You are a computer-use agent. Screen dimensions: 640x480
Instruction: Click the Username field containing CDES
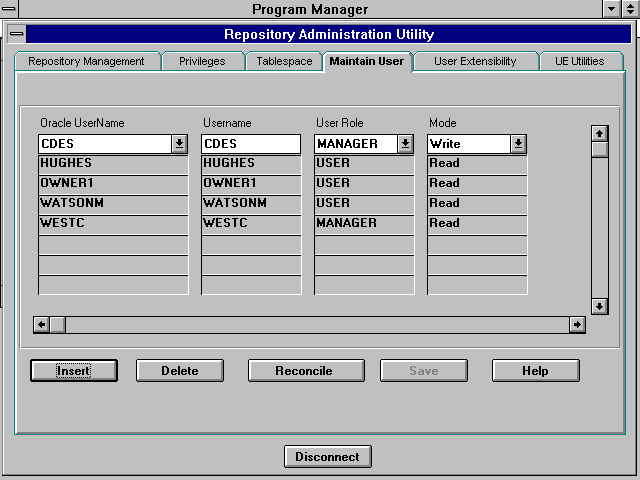[x=250, y=144]
